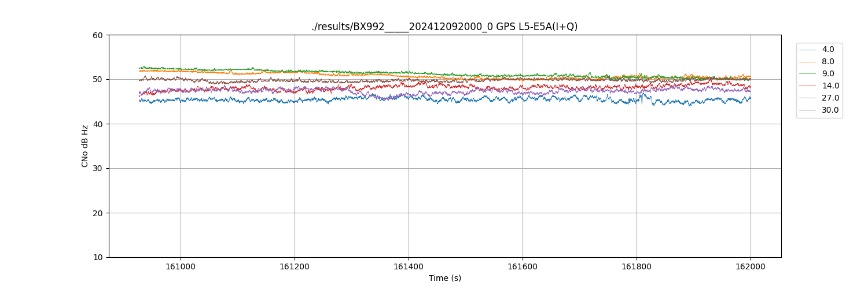Click the legend line swatch for 14.0
The width and height of the screenshot is (868, 289).
807,86
